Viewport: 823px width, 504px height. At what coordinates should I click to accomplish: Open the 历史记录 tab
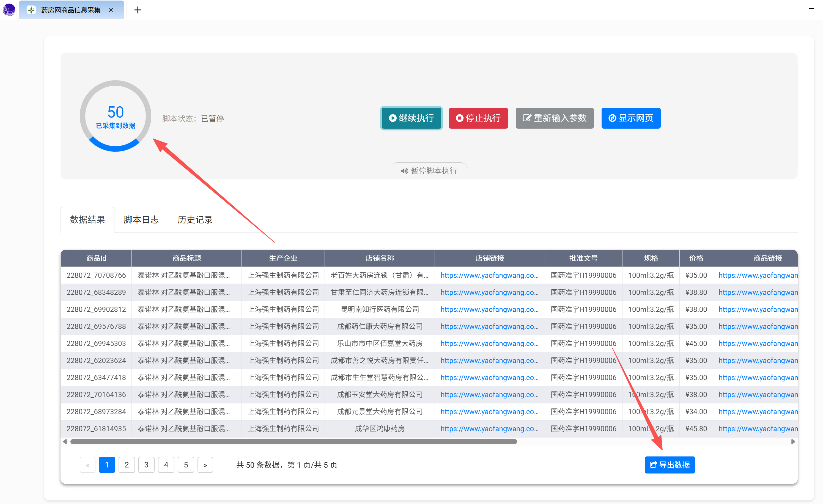click(195, 220)
